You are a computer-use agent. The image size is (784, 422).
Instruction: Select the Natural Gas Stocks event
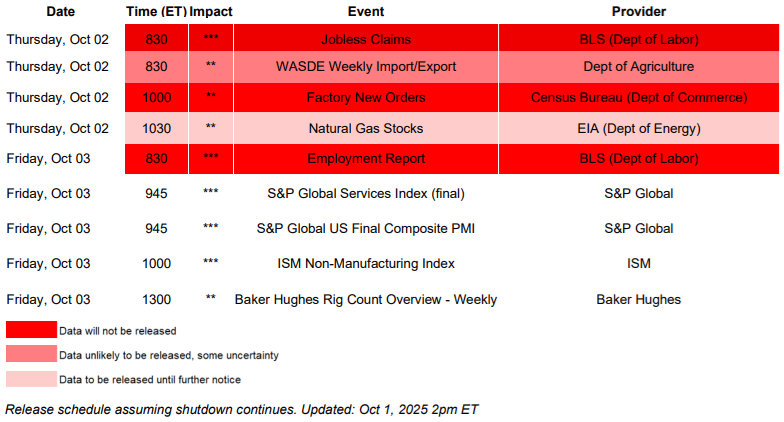click(x=365, y=128)
